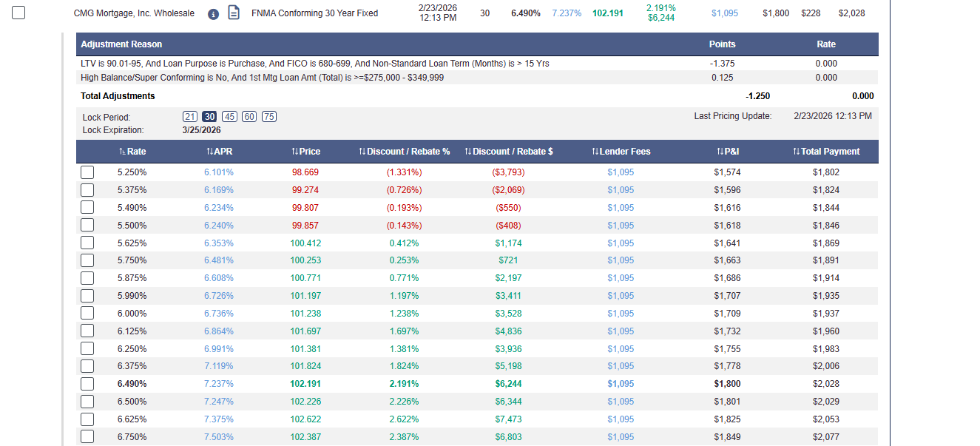The image size is (980, 446).
Task: Tick the checkbox for 6.000% rate
Action: [87, 314]
